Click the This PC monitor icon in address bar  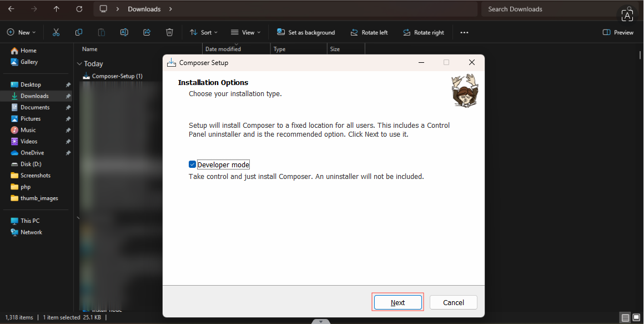[103, 9]
